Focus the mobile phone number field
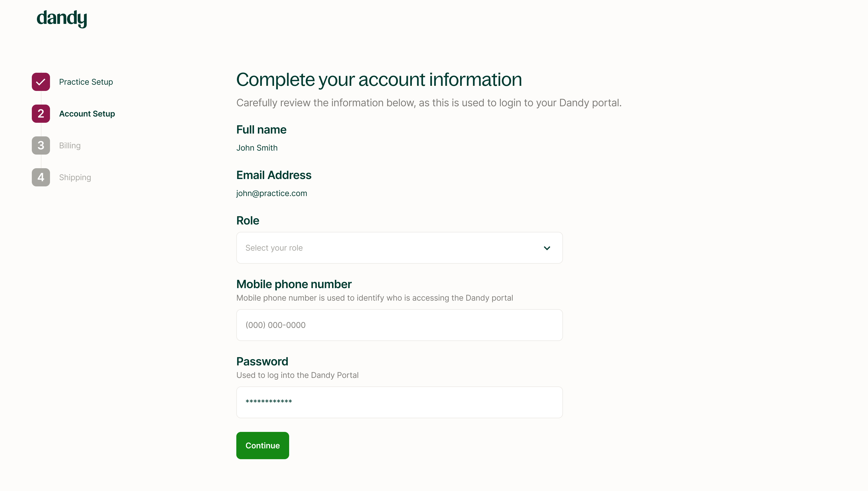Screen dimensions: 868x491 coord(399,325)
